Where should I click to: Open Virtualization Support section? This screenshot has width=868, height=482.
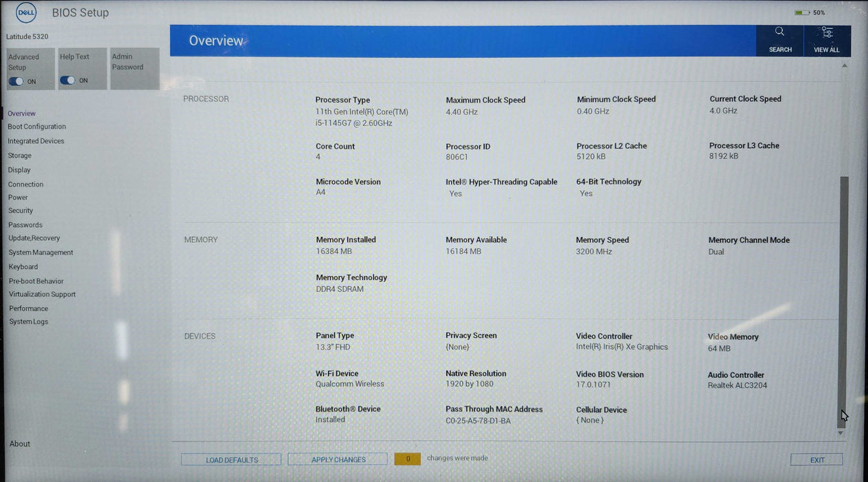pyautogui.click(x=43, y=295)
